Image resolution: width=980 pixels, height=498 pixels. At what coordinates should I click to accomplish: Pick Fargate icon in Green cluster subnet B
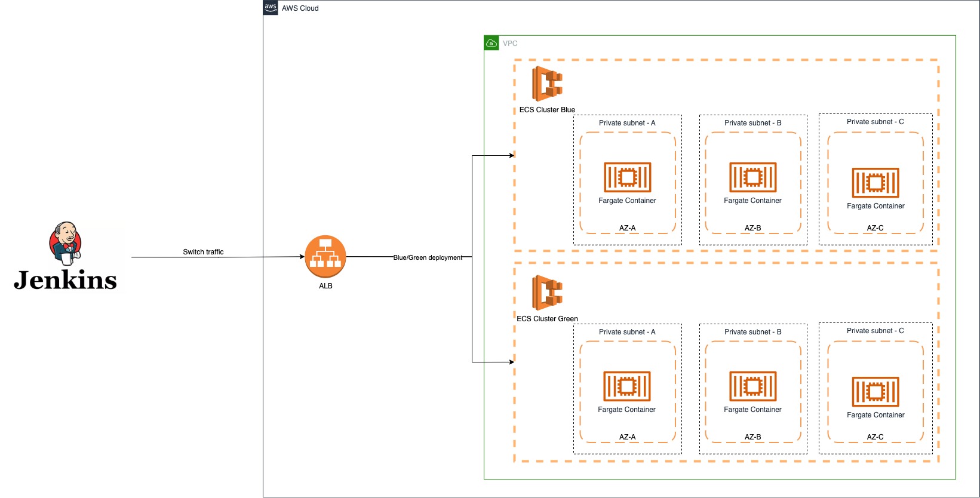click(x=753, y=386)
